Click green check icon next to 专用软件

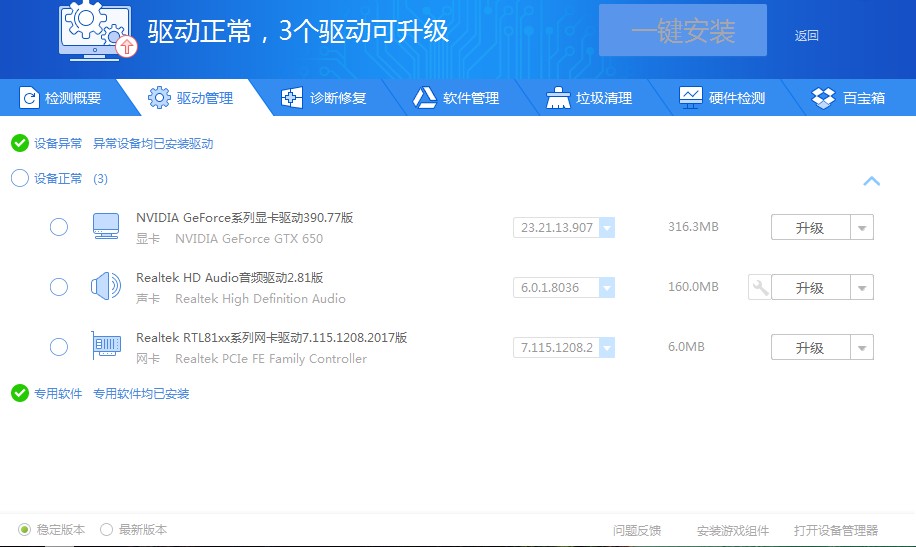point(20,393)
